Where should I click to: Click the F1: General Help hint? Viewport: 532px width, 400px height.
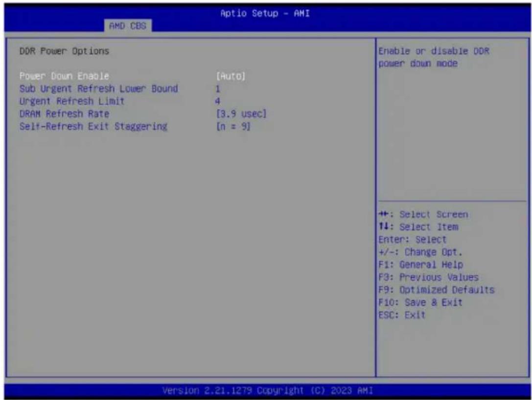click(421, 265)
